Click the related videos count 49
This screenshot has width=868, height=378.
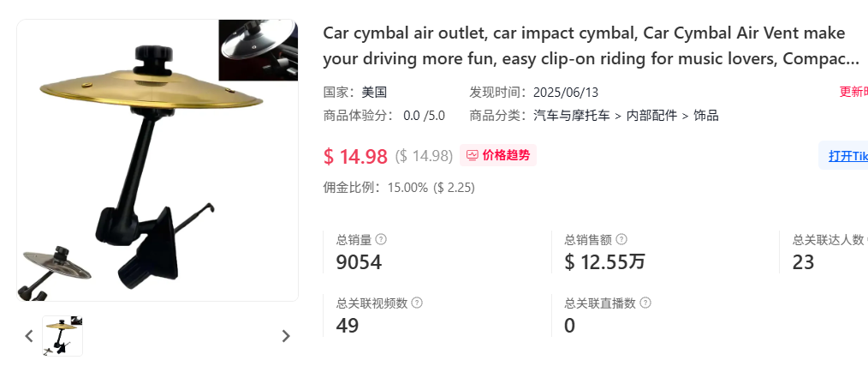coord(347,326)
